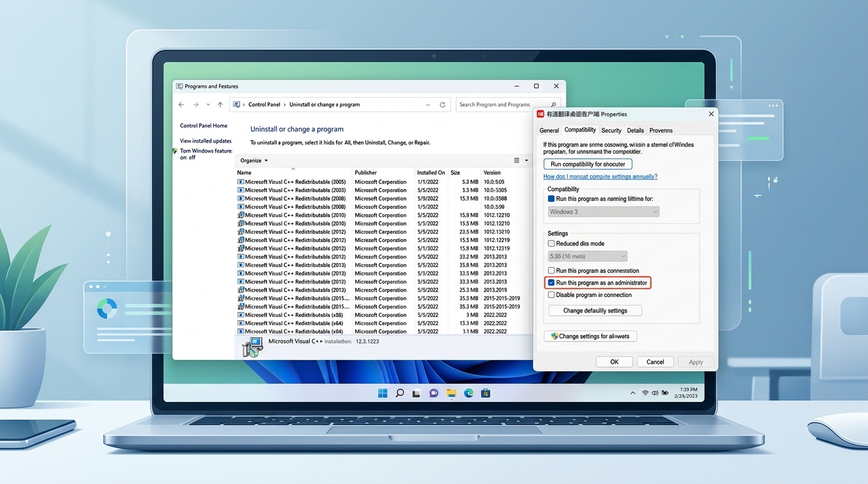Switch to the Security tab

click(611, 130)
